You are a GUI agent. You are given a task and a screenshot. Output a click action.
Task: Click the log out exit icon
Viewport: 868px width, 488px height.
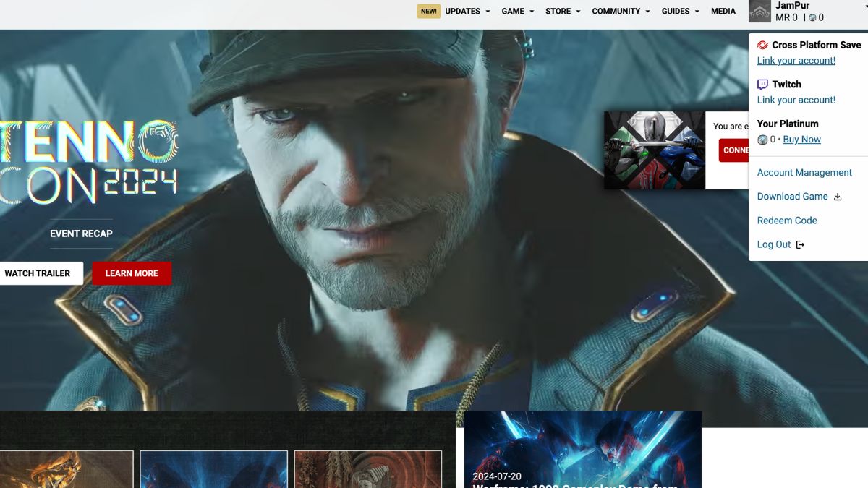tap(800, 245)
